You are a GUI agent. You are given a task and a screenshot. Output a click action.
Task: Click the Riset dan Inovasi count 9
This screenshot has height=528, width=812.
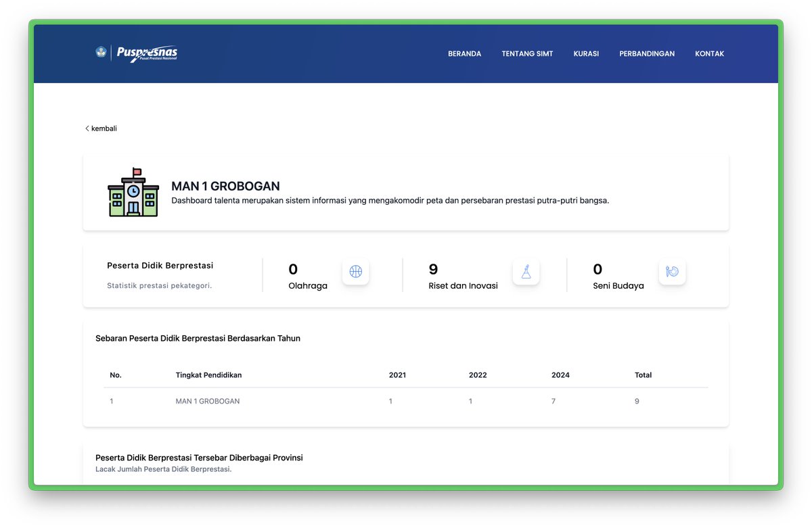(433, 270)
